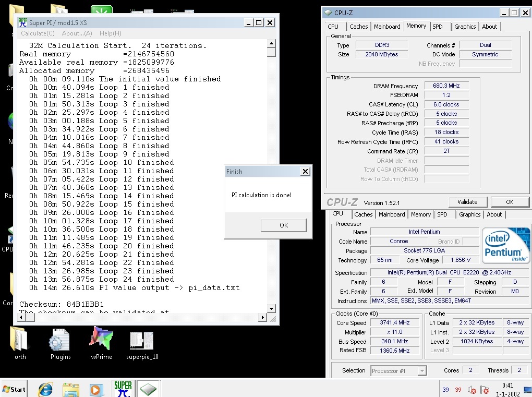Open the Calculate(C) menu in Super PI
The image size is (532, 397).
(38, 33)
